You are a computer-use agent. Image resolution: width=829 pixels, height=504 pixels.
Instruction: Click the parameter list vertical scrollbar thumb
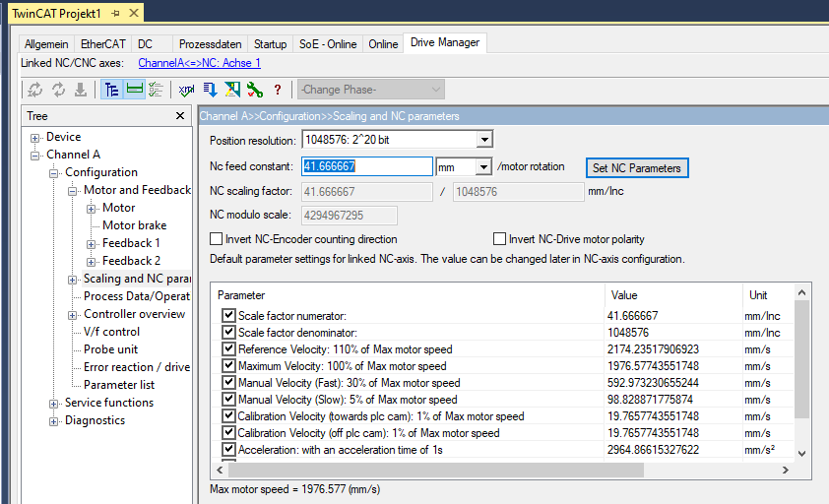click(801, 359)
